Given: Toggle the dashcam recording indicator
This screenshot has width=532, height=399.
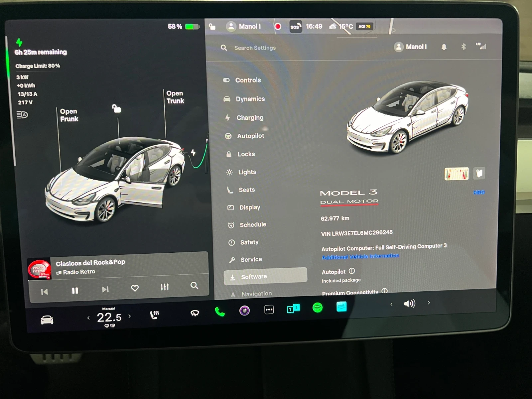Looking at the screenshot, I should (x=278, y=27).
